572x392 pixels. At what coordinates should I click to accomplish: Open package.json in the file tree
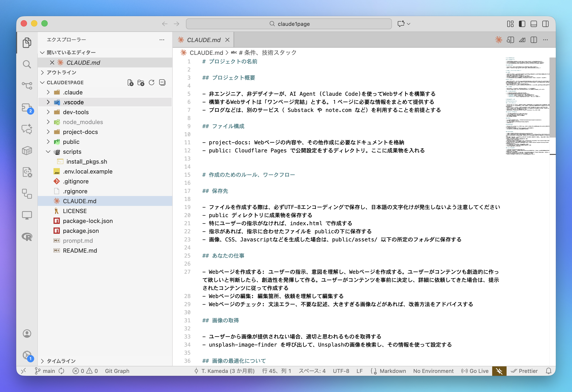pos(81,231)
